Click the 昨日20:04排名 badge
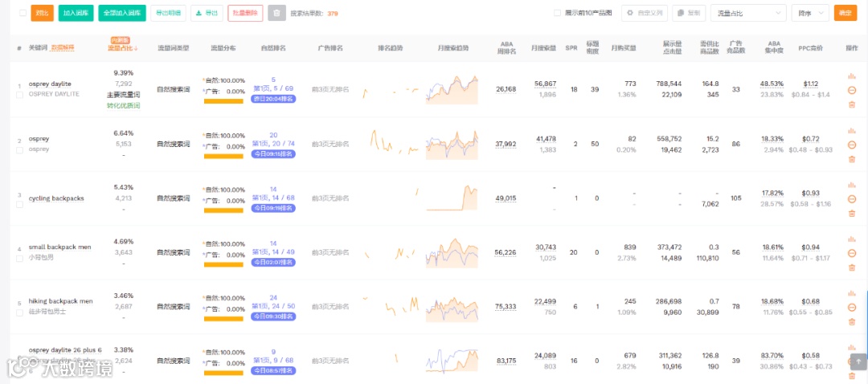The height and width of the screenshot is (384, 868). (273, 99)
